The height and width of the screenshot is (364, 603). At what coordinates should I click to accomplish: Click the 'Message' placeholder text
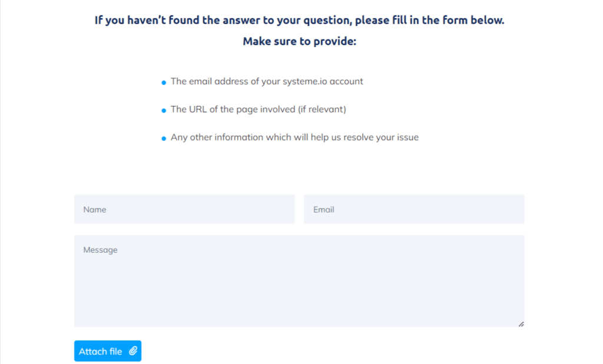coord(100,250)
